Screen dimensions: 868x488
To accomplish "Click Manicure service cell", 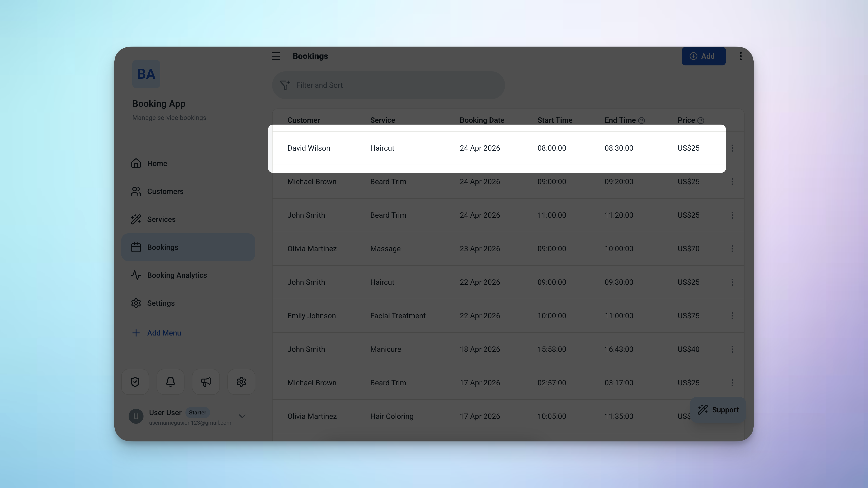I will (386, 349).
